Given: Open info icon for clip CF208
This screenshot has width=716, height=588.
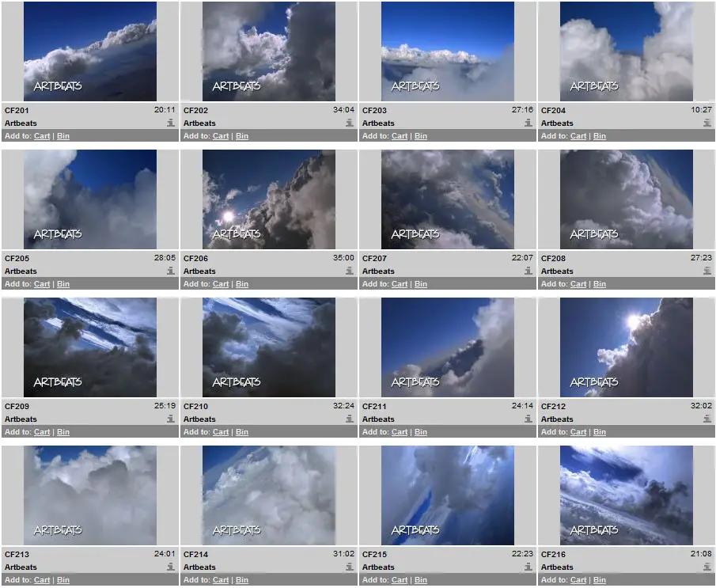Looking at the screenshot, I should tap(707, 271).
